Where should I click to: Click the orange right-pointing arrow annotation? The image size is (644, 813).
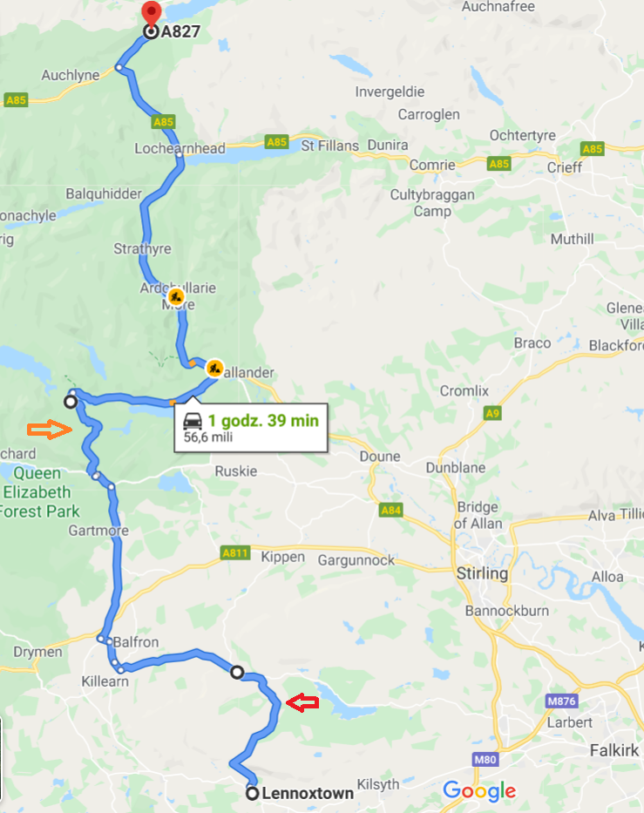[x=50, y=430]
